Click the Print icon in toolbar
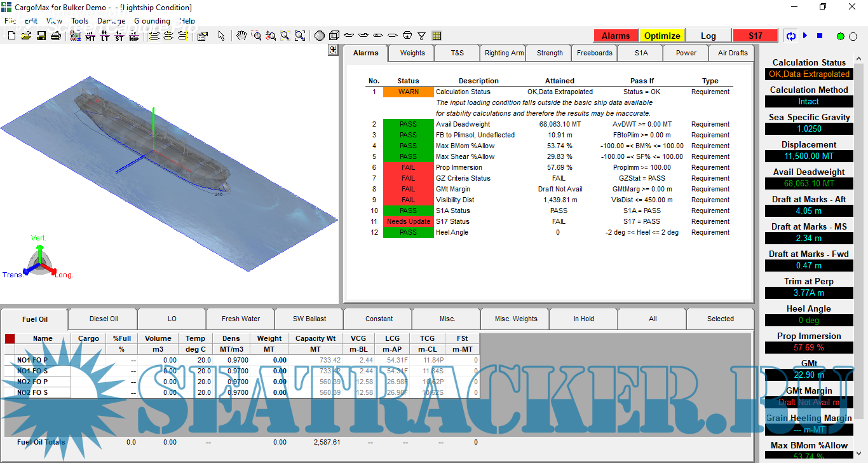Image resolution: width=868 pixels, height=463 pixels. [55, 36]
